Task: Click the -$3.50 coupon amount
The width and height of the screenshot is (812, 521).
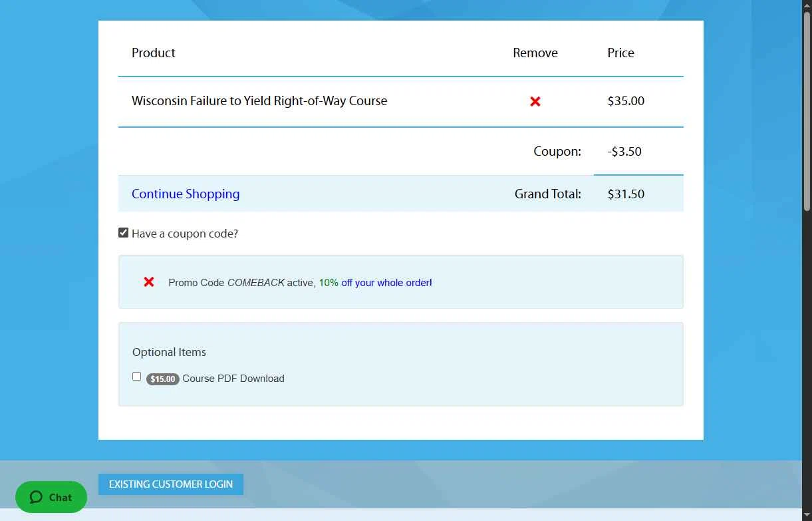Action: (x=624, y=151)
